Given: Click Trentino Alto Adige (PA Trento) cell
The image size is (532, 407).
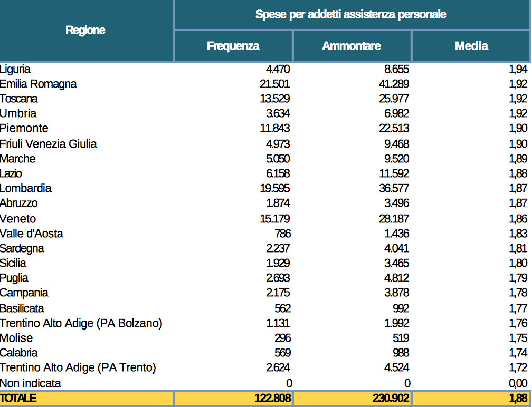Looking at the screenshot, I should (x=78, y=368).
